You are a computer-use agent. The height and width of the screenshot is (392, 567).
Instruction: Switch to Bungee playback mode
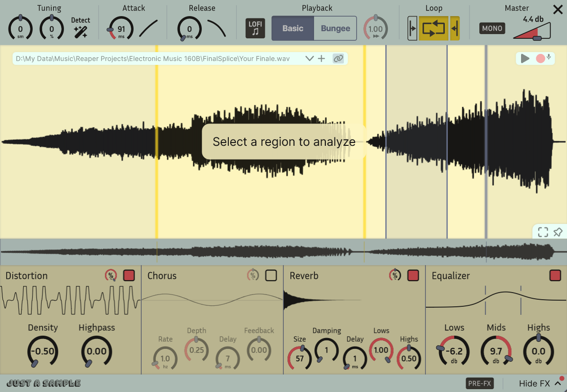click(x=335, y=28)
